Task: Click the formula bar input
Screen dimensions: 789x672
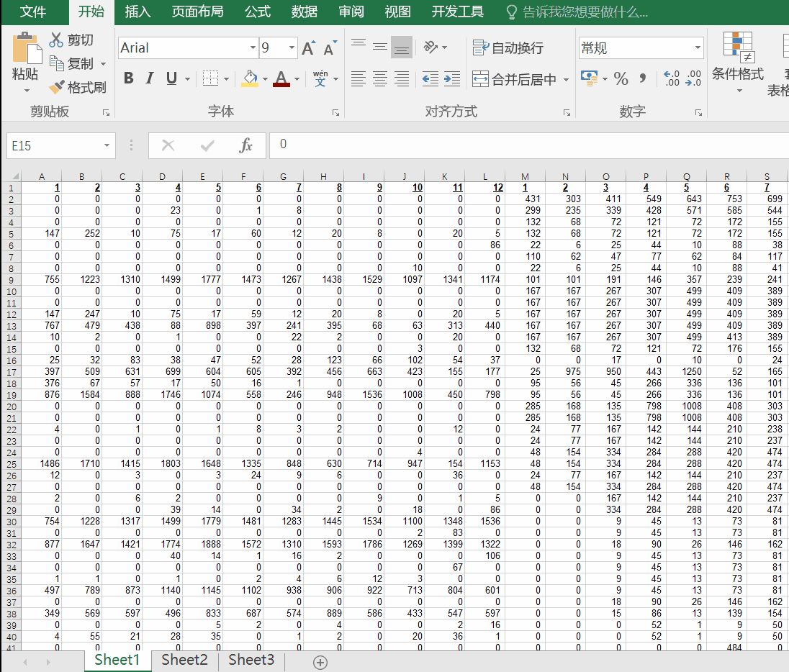Action: pyautogui.click(x=529, y=145)
